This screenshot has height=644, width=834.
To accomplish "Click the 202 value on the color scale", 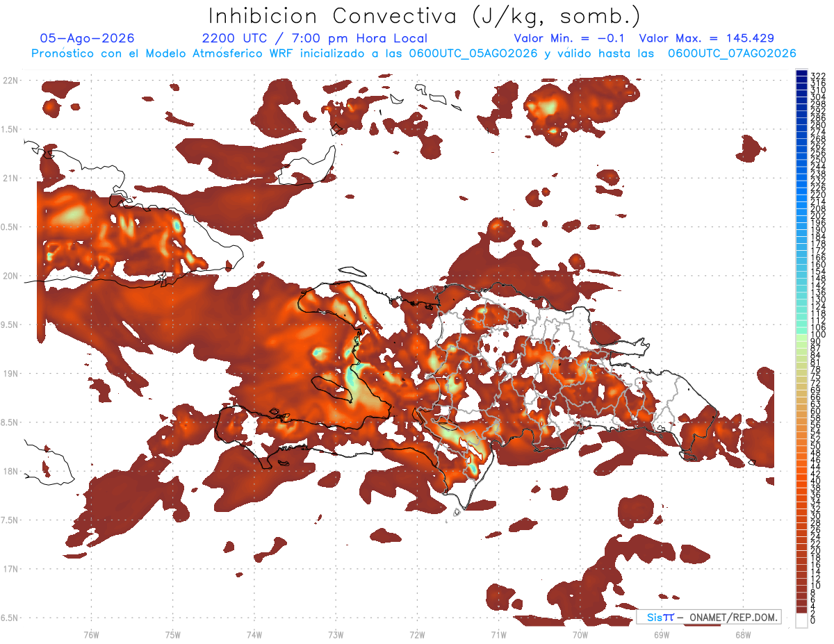I will [818, 215].
